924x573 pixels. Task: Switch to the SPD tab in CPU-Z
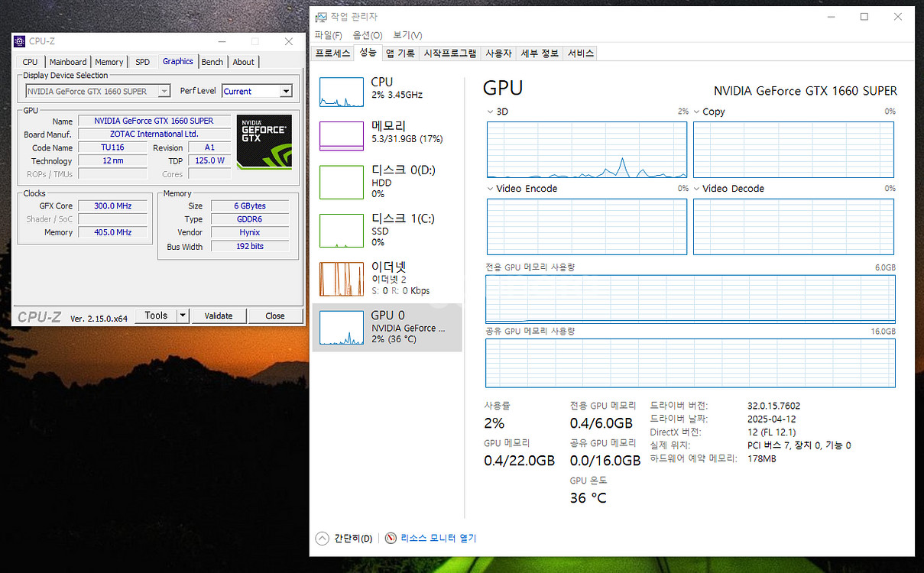tap(143, 62)
